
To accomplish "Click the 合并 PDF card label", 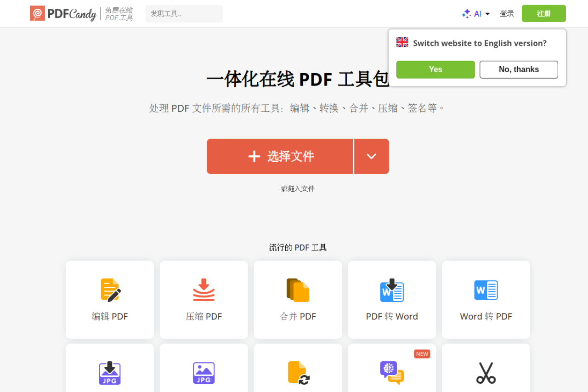I will 298,317.
